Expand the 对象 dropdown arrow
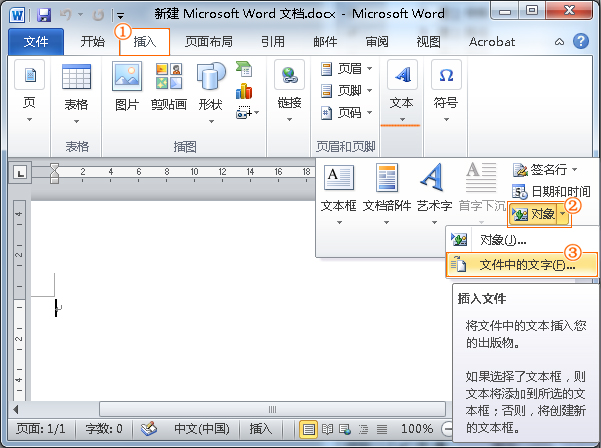 coord(562,214)
